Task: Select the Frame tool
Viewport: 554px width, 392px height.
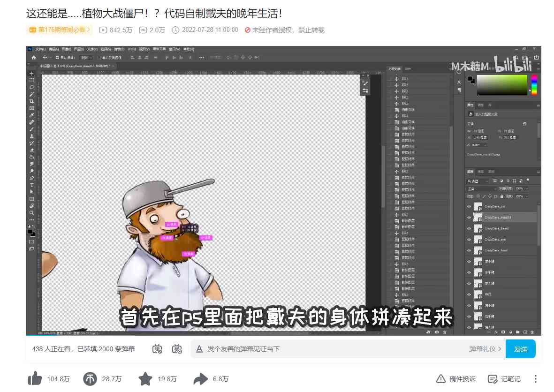Action: (31, 108)
